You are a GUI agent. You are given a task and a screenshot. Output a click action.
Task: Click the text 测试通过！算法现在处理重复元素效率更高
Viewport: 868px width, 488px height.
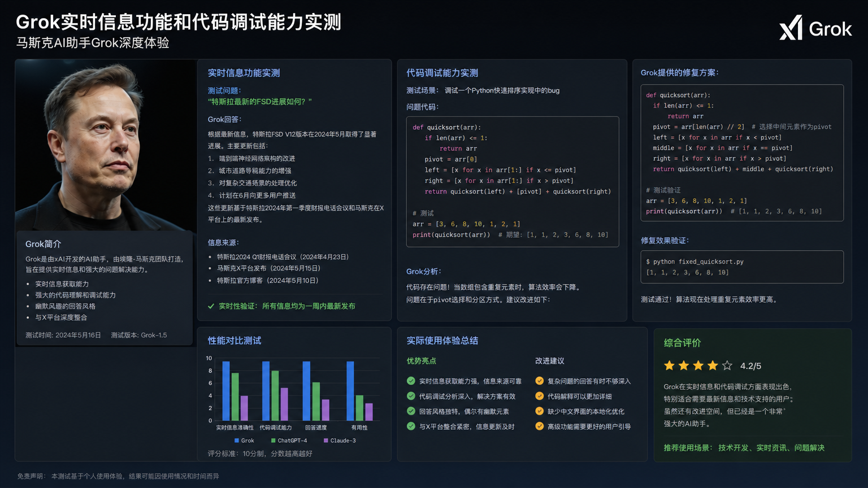tap(710, 299)
